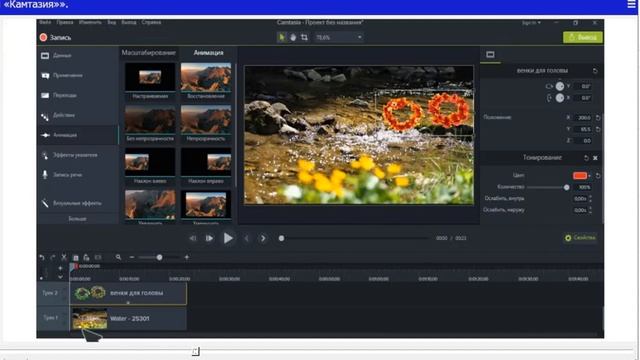Click the Redo icon on timeline toolbar
This screenshot has width=640, height=360.
click(x=53, y=258)
